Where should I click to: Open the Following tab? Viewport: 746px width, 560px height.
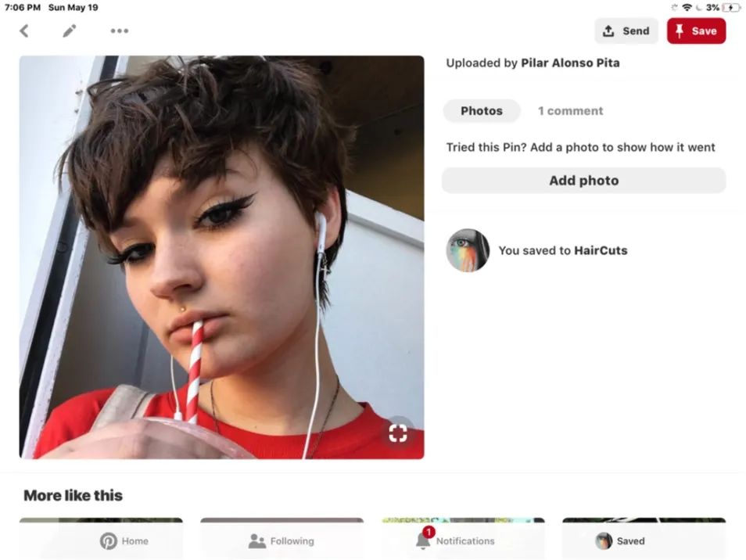282,541
